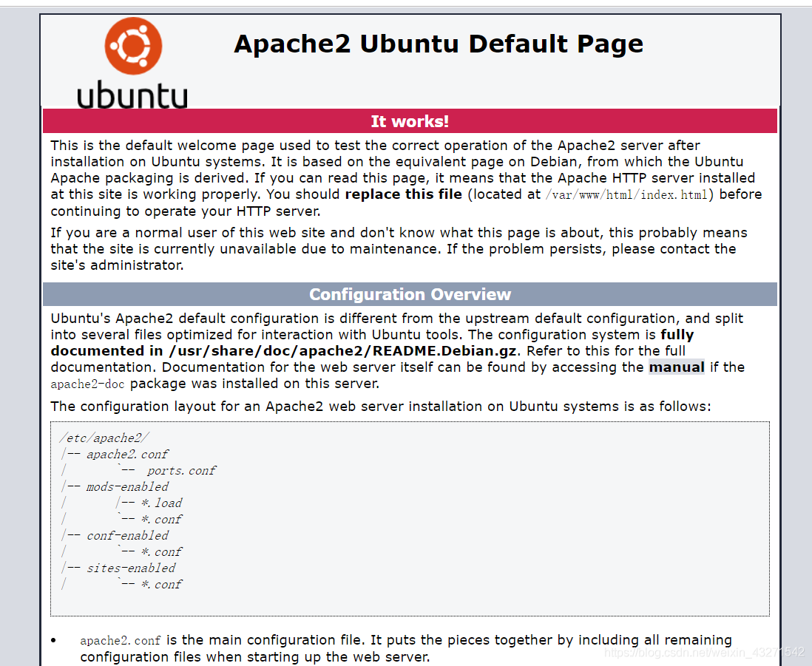Click 'mods-enabled' in the config tree
The width and height of the screenshot is (812, 666).
[127, 486]
